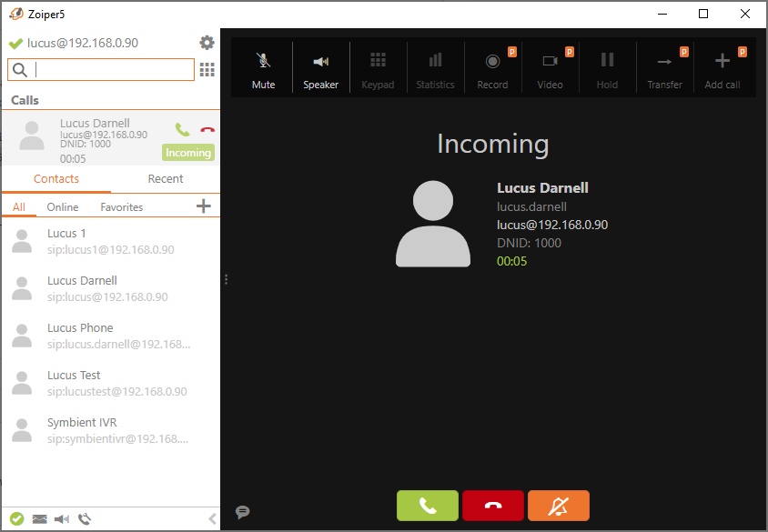
Task: Collapse the contacts panel with the left chevron
Action: click(213, 518)
